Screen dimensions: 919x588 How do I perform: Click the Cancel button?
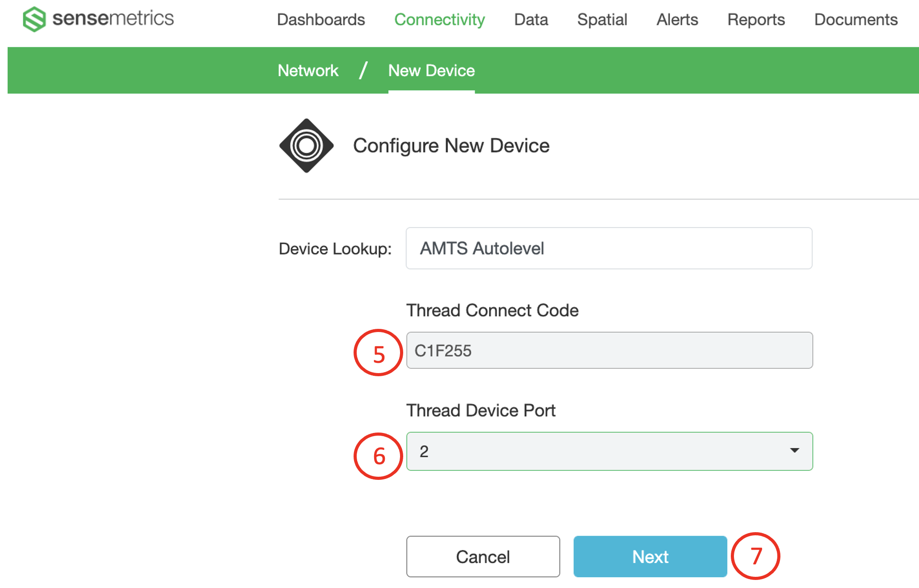click(x=483, y=557)
